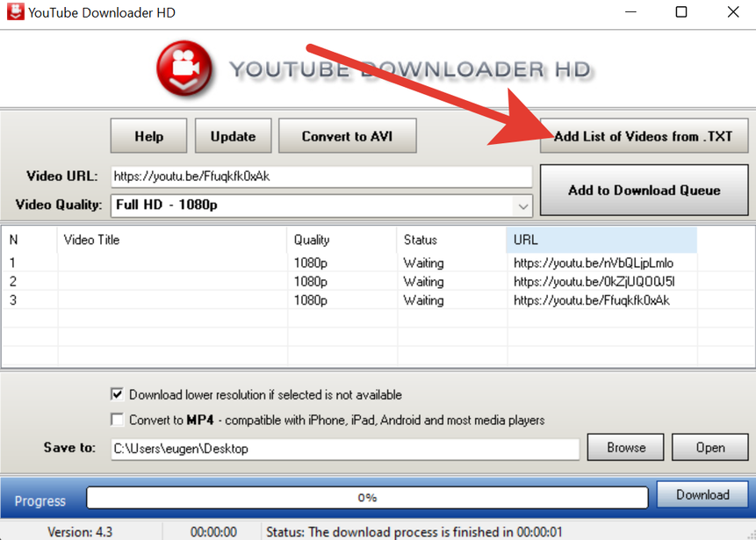This screenshot has width=756, height=540.
Task: Check for updates with Update button
Action: point(233,136)
